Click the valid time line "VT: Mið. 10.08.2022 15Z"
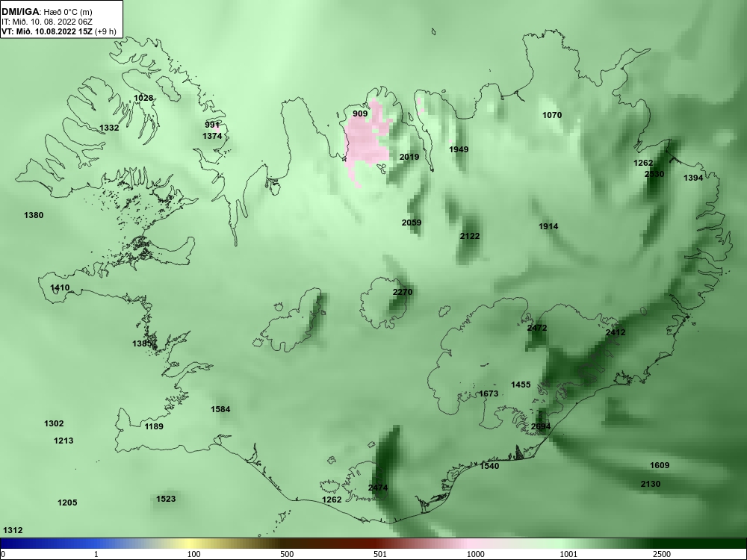Viewport: 747px width, 560px height. pos(48,31)
